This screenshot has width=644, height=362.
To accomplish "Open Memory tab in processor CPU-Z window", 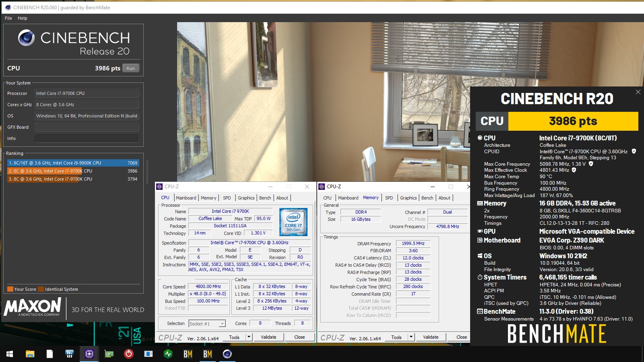I will click(208, 198).
